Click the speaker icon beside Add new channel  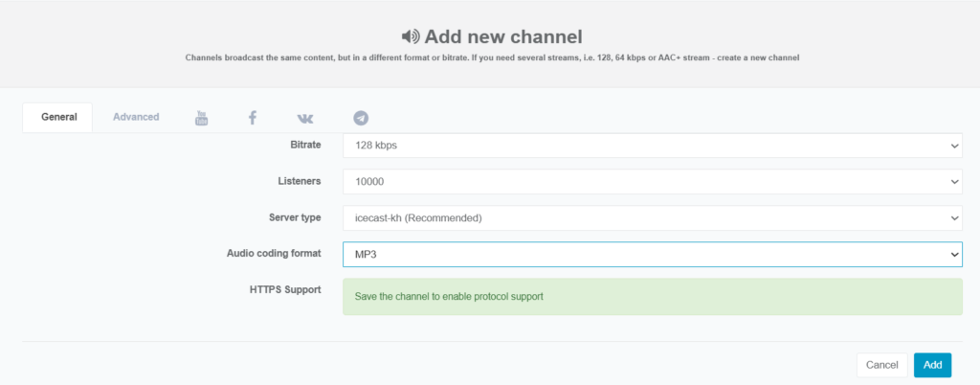410,36
